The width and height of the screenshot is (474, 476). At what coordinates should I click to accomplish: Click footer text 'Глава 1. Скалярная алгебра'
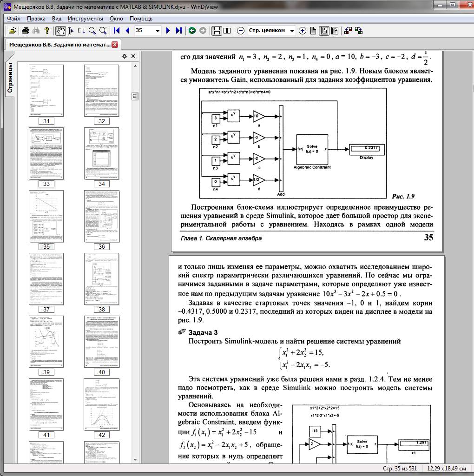(221, 238)
